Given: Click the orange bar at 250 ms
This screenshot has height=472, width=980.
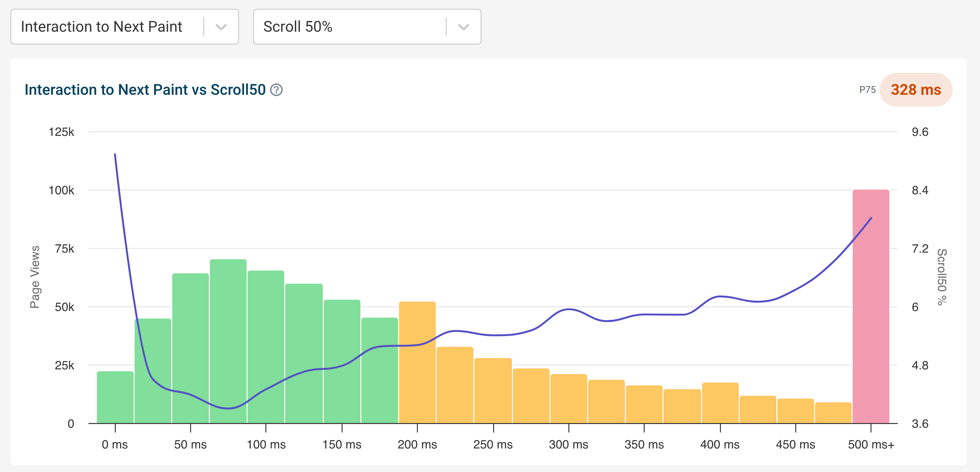Looking at the screenshot, I should 493,390.
